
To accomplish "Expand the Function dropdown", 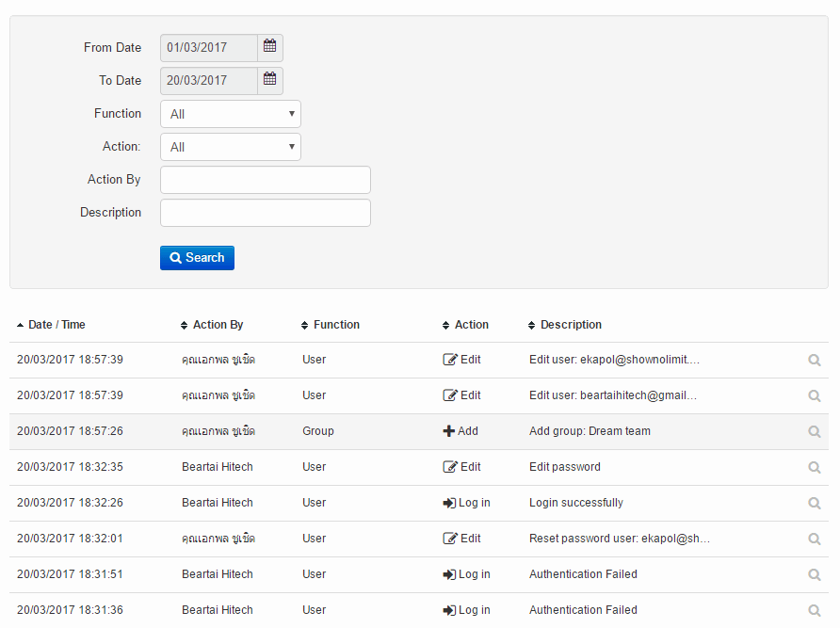I will pyautogui.click(x=231, y=114).
